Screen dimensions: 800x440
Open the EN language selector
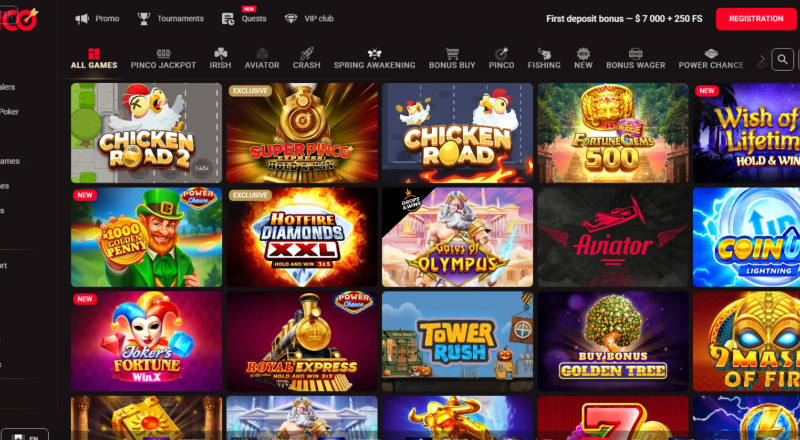(x=24, y=435)
